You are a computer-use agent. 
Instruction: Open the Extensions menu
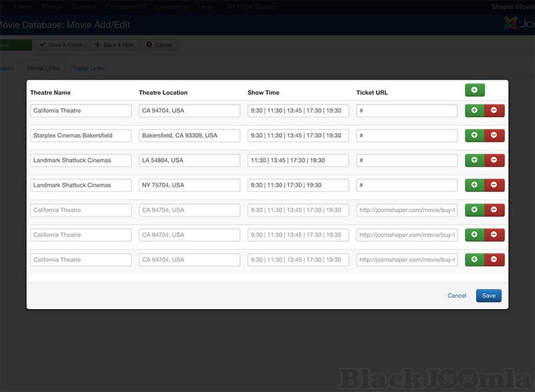(171, 7)
